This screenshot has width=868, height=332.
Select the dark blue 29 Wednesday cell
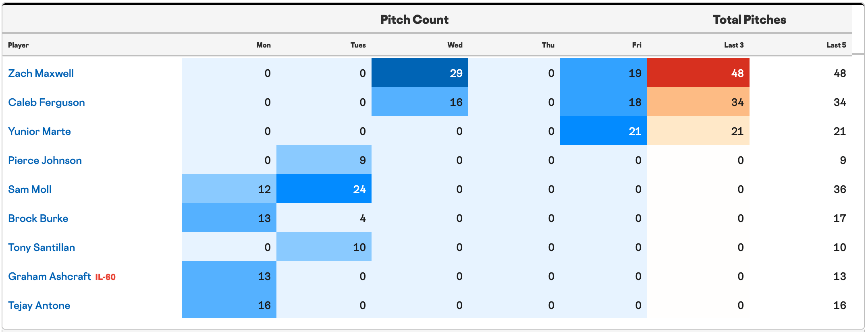420,73
